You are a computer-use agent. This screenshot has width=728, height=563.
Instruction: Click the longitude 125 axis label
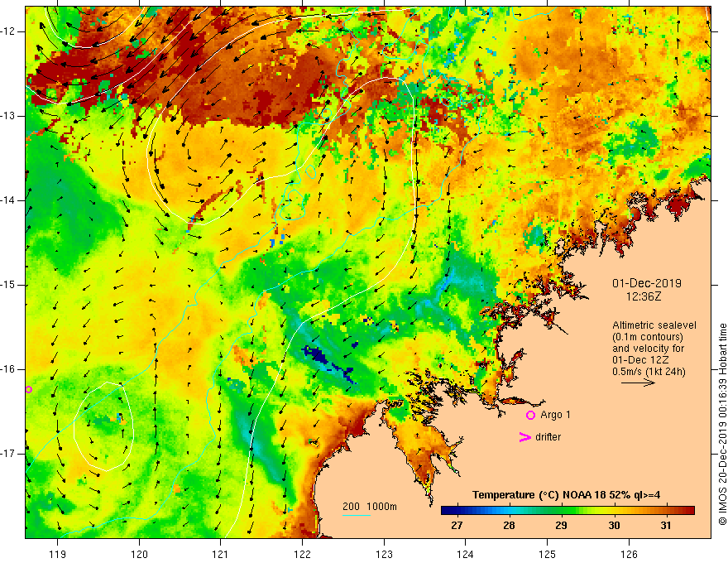[x=548, y=555]
